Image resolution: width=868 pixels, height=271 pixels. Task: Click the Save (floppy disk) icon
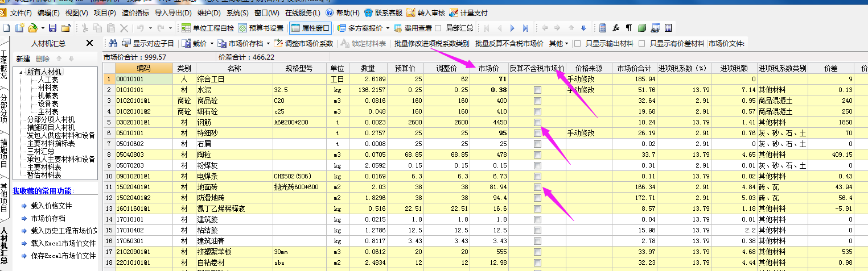point(52,28)
